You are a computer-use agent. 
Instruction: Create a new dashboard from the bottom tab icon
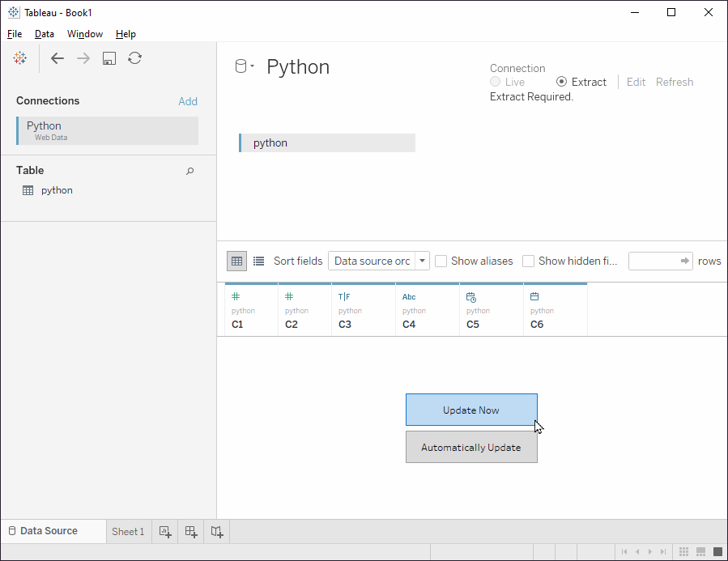pos(191,532)
